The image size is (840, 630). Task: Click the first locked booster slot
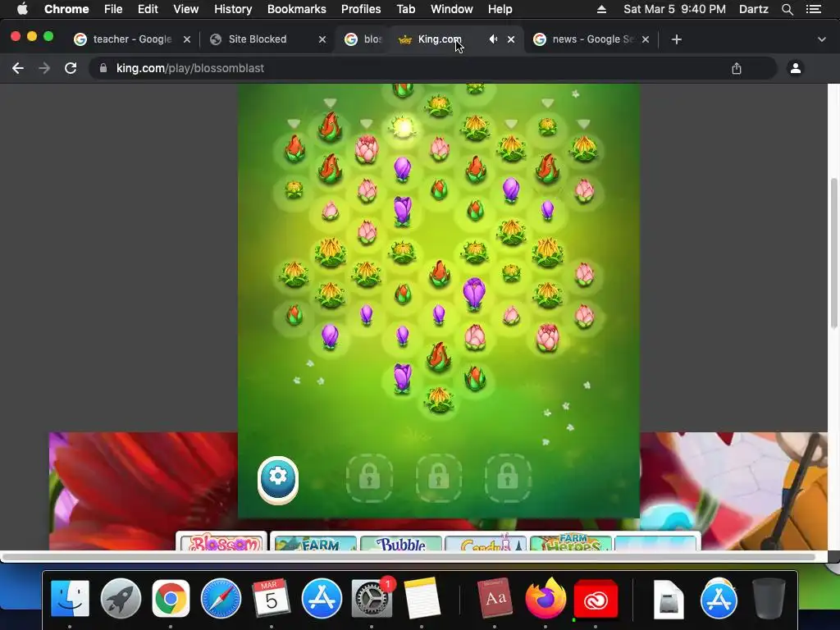(x=369, y=478)
